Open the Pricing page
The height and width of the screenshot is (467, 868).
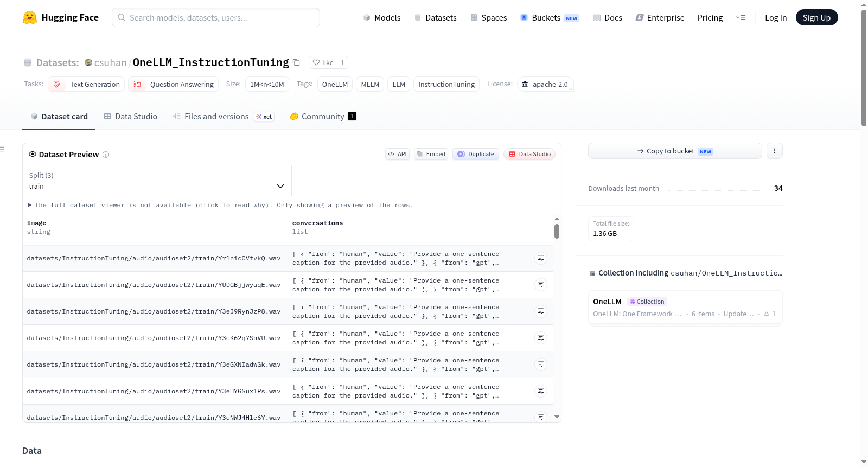(710, 17)
